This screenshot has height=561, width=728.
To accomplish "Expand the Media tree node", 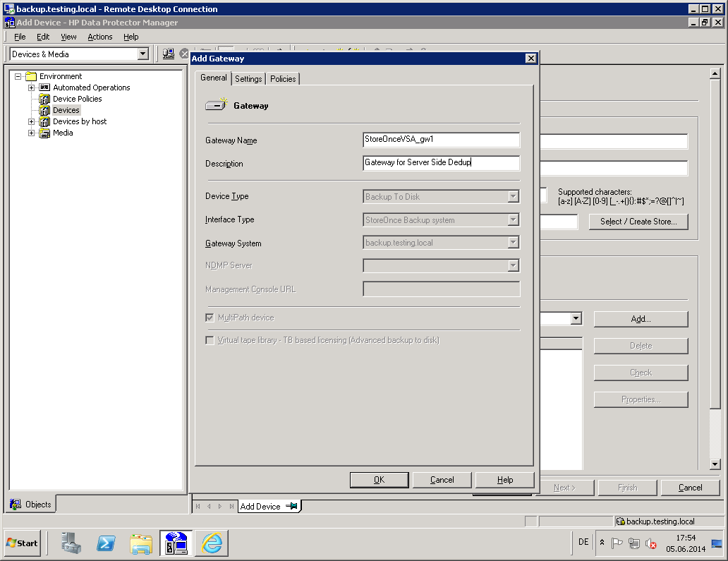I will pyautogui.click(x=31, y=133).
